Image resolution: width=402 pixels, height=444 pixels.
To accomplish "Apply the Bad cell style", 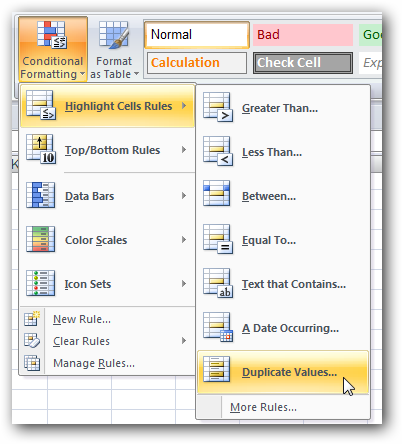I will [x=303, y=35].
